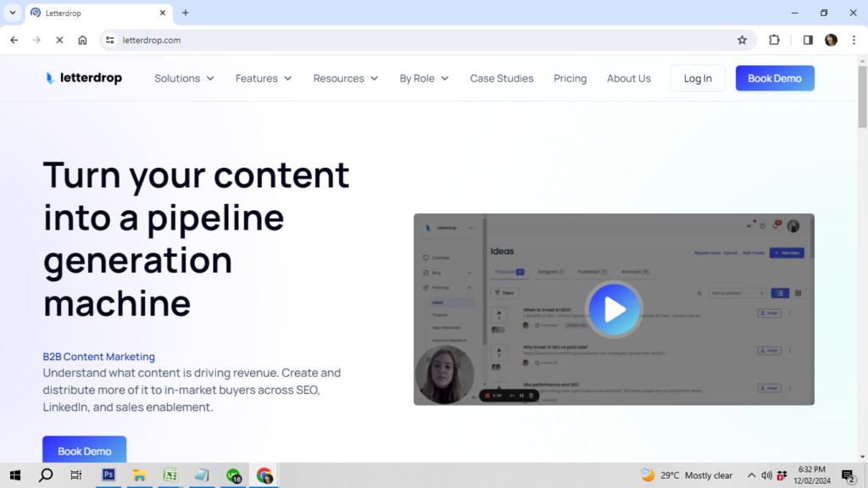Click the Log In button
Screen dimensions: 868x488
coord(698,78)
